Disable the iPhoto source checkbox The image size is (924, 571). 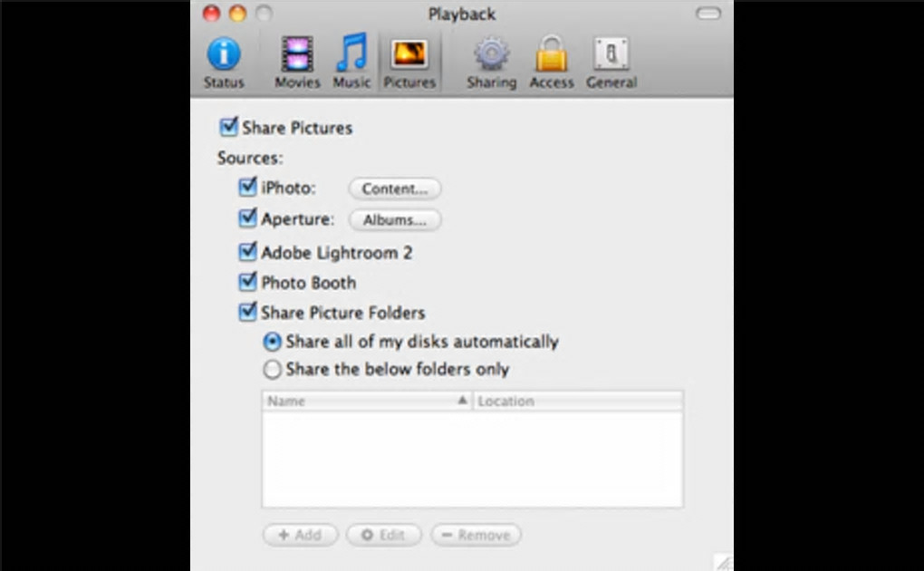click(248, 187)
